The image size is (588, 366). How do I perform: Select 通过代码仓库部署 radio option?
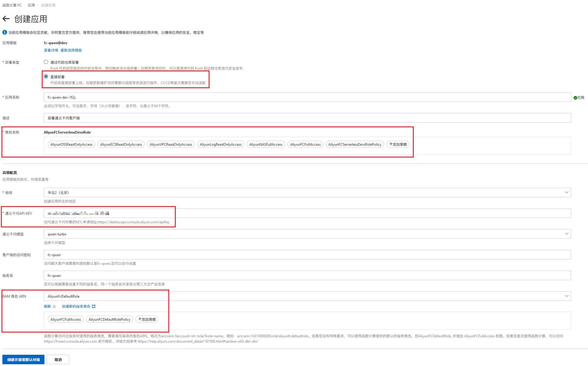[46, 62]
